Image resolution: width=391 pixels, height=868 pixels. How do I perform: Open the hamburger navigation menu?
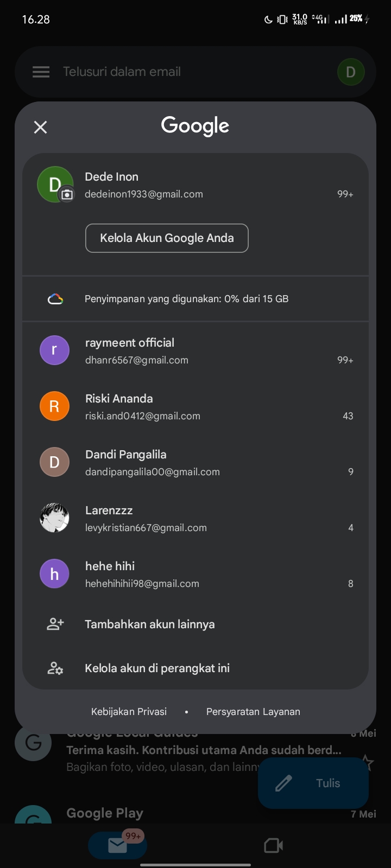(x=41, y=72)
